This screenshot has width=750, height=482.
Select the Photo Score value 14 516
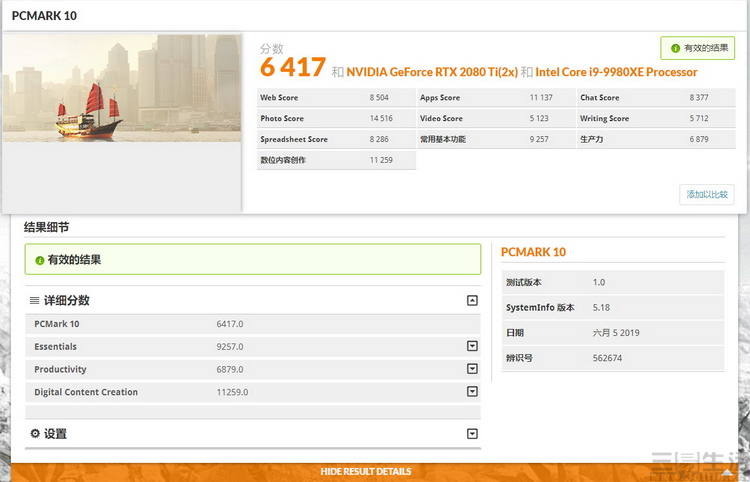tap(381, 118)
